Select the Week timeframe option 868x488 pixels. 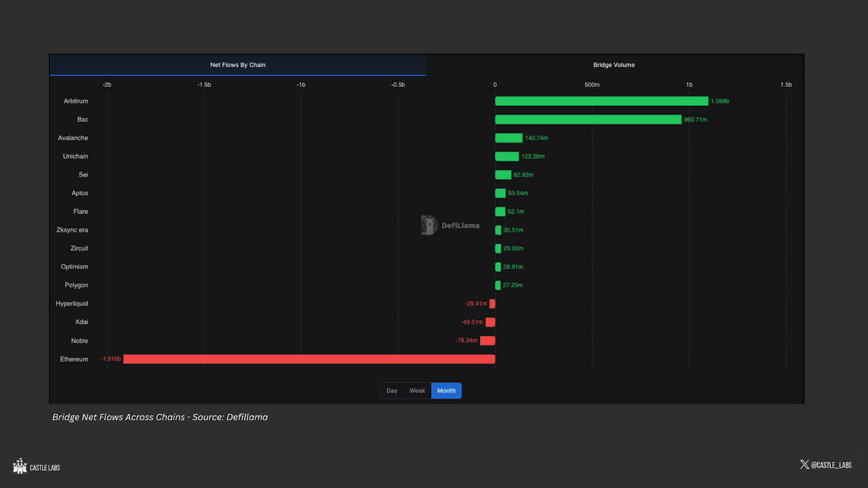[x=417, y=390]
